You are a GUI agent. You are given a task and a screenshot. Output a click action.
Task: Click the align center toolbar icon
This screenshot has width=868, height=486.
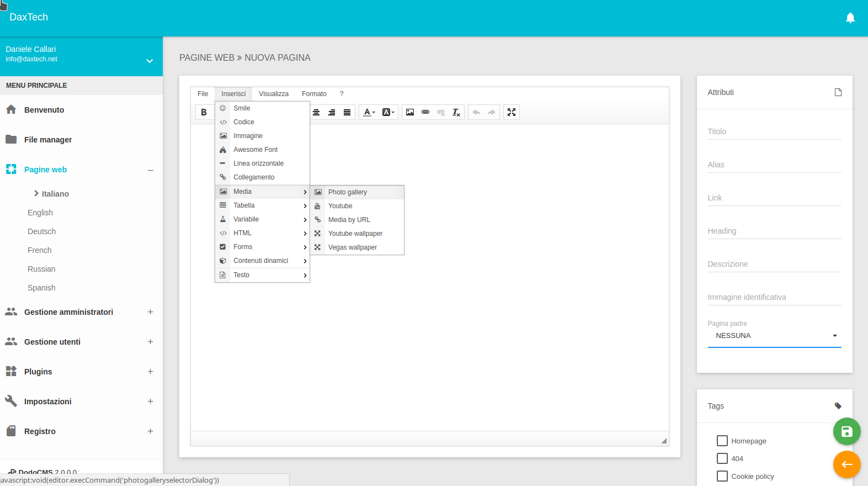point(316,112)
